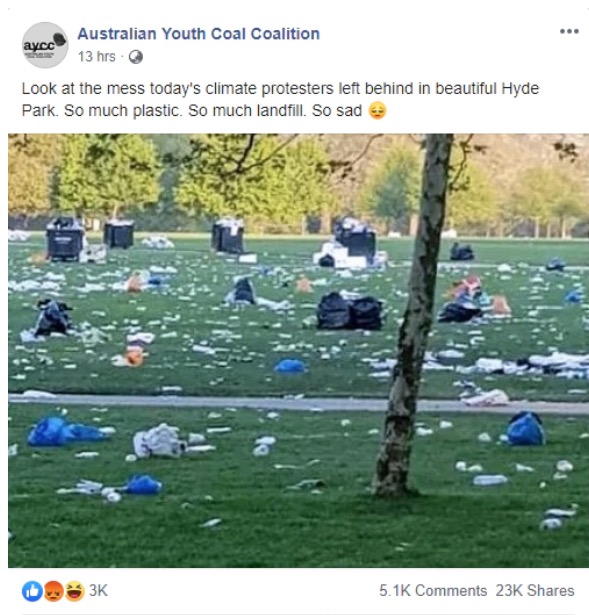View the 3K reactions list
This screenshot has width=589, height=615.
click(98, 590)
